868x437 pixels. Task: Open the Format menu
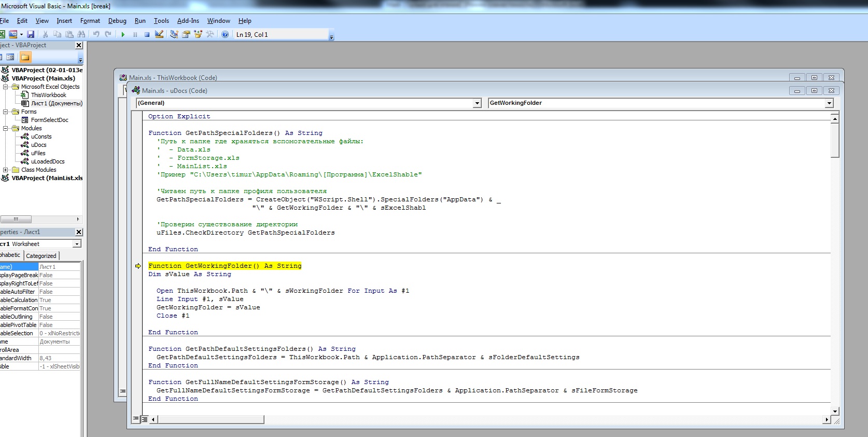click(90, 21)
